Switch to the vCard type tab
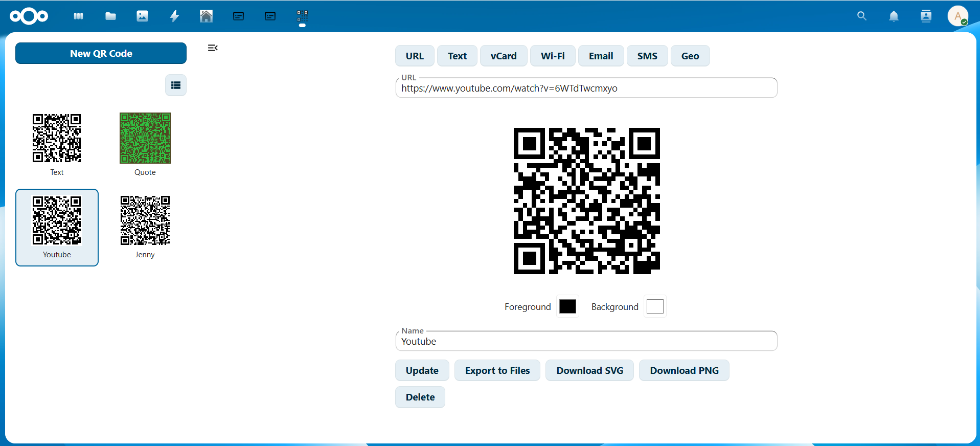 pos(504,56)
